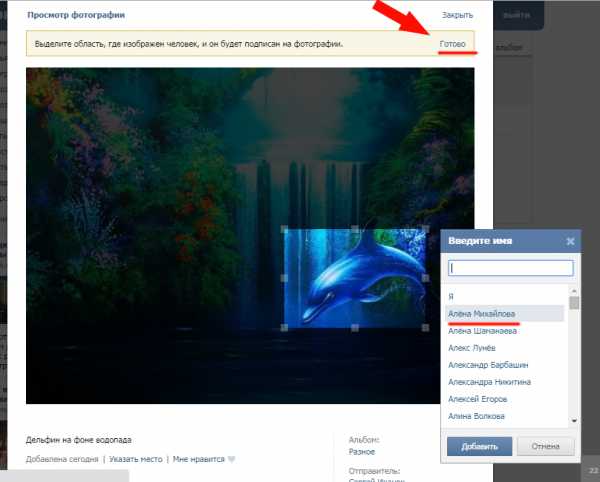Click the highlighted dolphin selection area
This screenshot has width=600, height=482.
point(355,278)
